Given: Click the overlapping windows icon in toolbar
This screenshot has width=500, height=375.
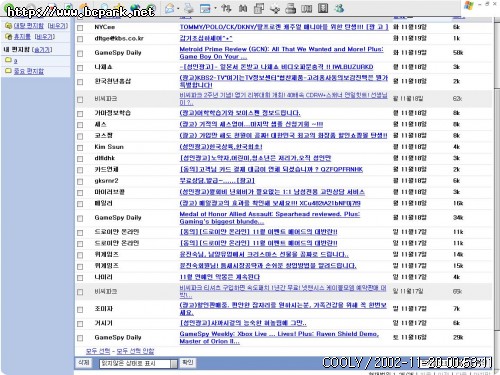Looking at the screenshot, I should [259, 8].
